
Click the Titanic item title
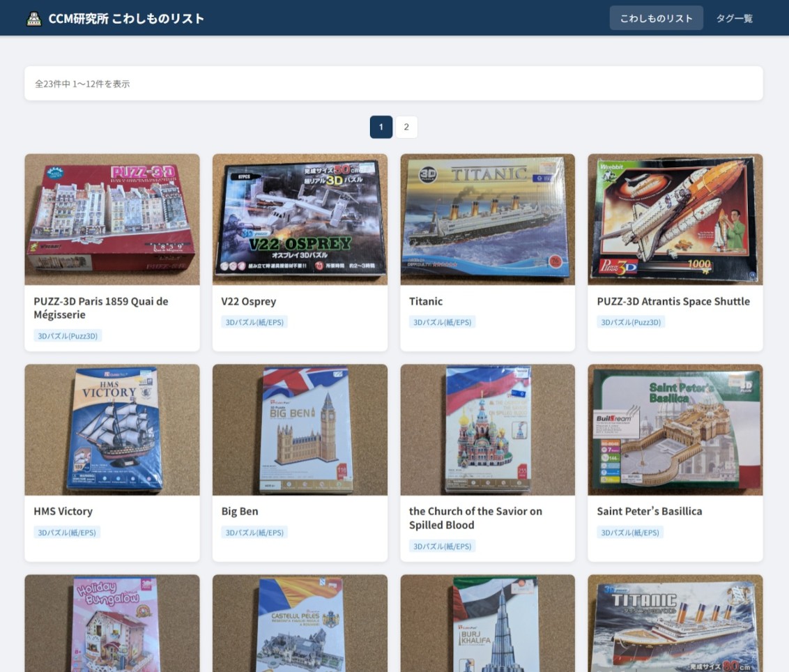point(426,302)
